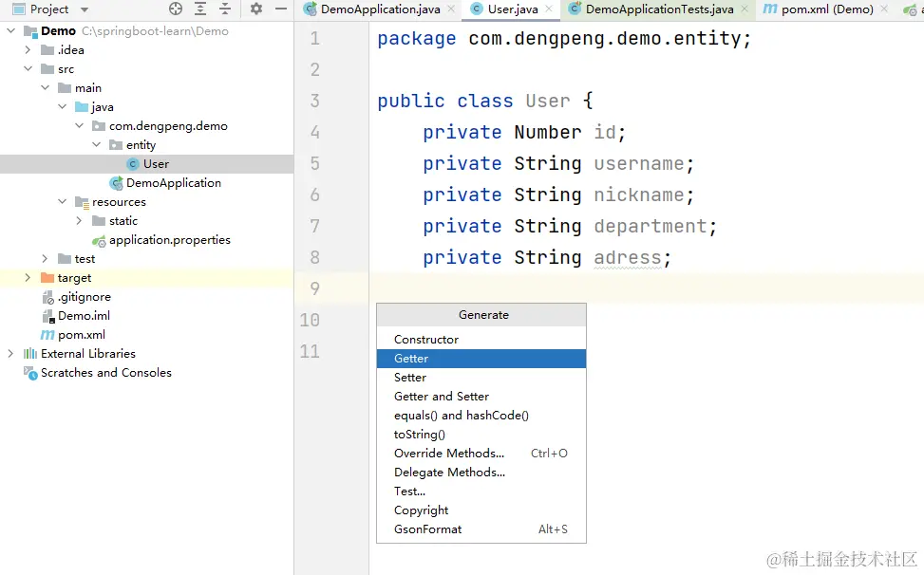Switch to the DemoApplicationTests.java tab
The height and width of the screenshot is (575, 924).
tap(659, 9)
